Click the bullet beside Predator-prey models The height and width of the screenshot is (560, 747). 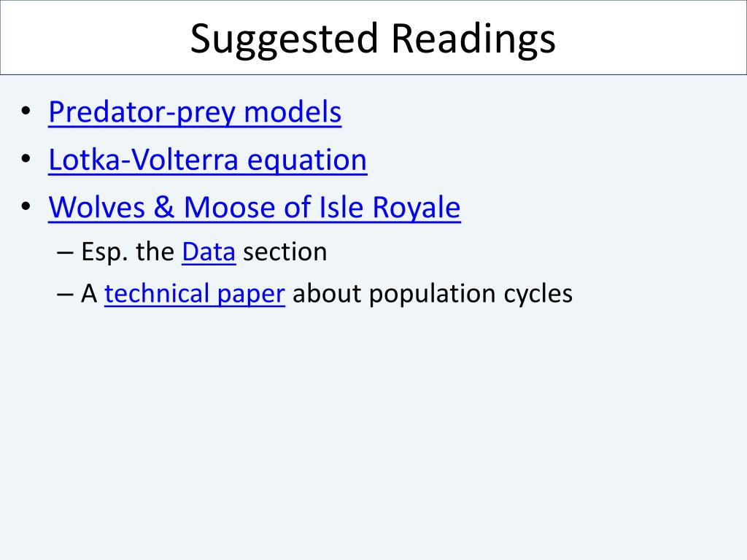pyautogui.click(x=26, y=111)
